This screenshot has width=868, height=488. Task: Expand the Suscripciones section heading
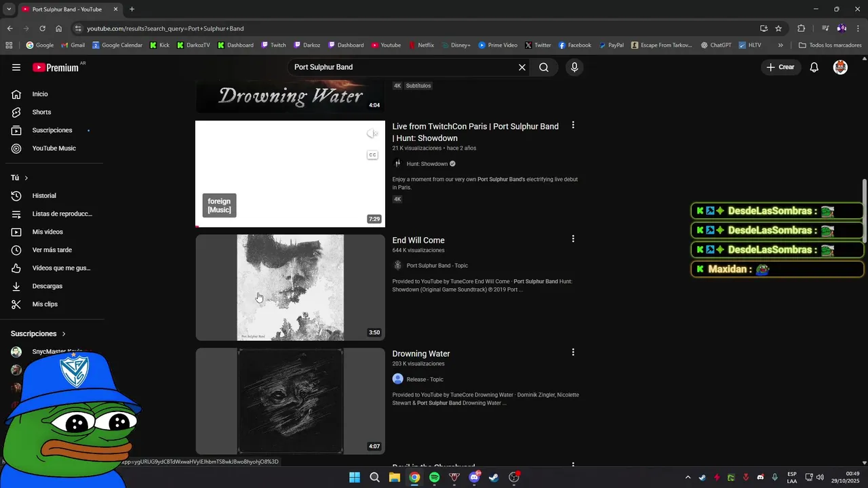click(38, 333)
